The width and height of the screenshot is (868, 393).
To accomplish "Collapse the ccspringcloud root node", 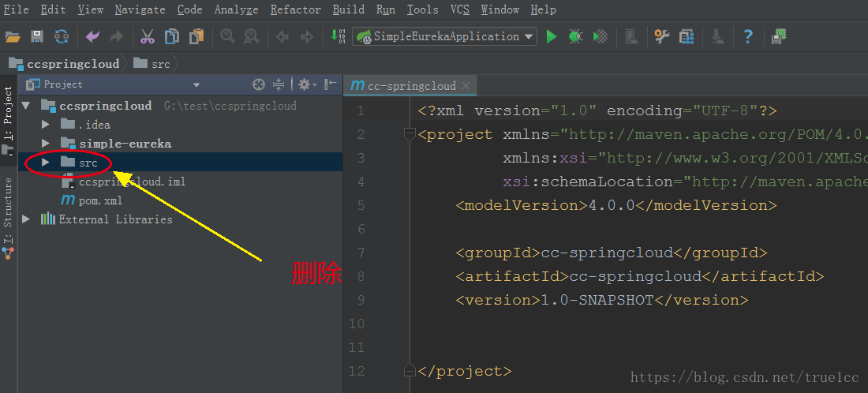I will pyautogui.click(x=25, y=106).
